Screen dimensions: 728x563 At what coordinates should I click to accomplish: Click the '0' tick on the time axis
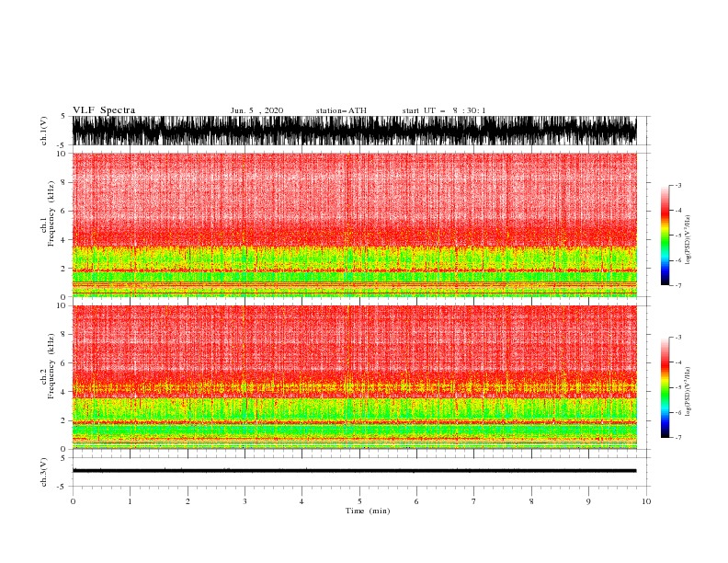(73, 501)
